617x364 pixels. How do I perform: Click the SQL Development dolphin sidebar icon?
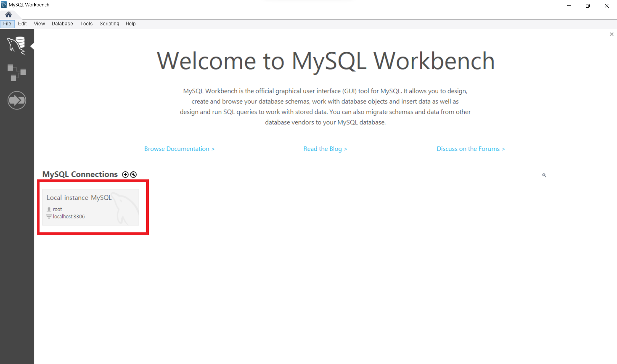[17, 46]
